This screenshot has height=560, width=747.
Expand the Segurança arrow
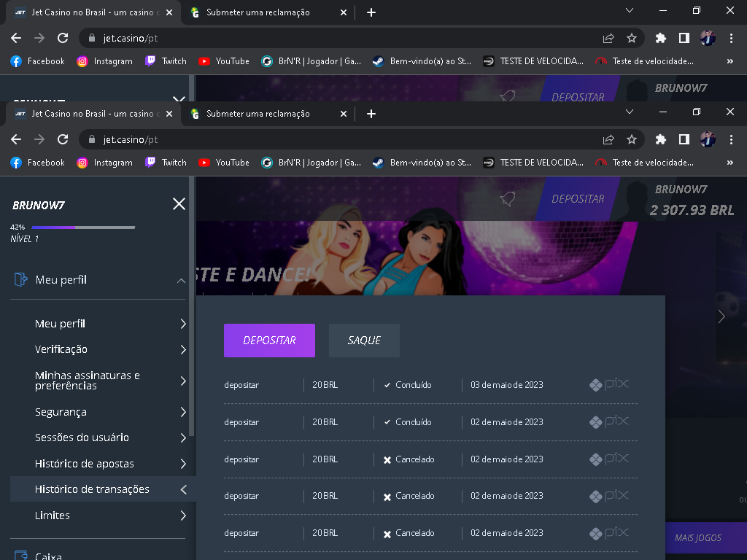pos(183,412)
